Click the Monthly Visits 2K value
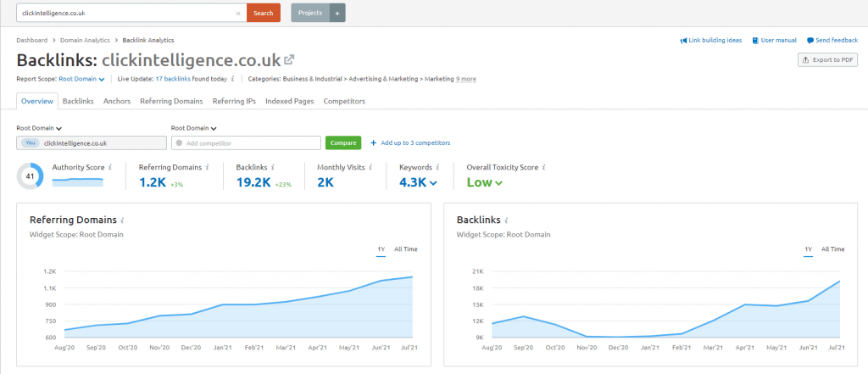The width and height of the screenshot is (868, 374). click(x=325, y=182)
